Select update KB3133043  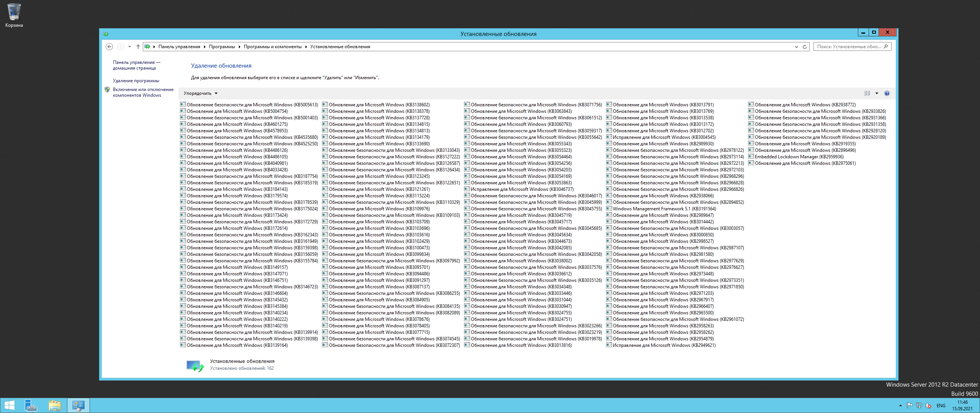click(x=391, y=150)
